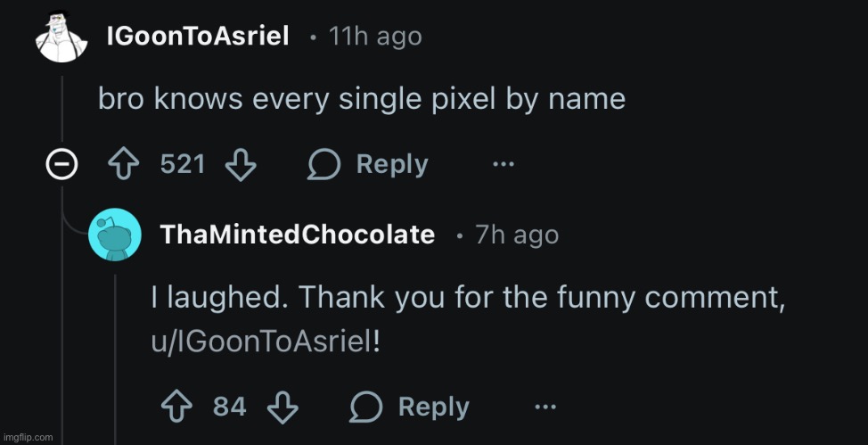Image resolution: width=868 pixels, height=445 pixels.
Task: Visit the IGoonToAsriel username link
Action: coord(197,37)
